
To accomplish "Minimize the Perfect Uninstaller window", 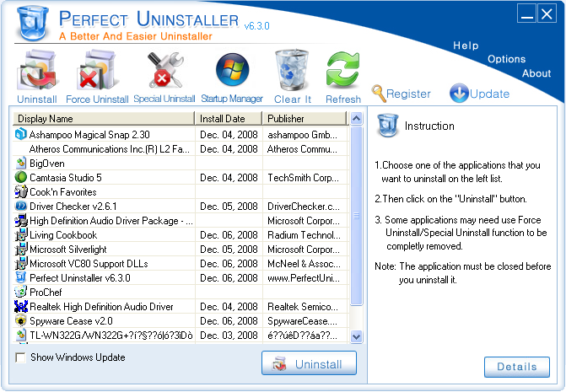I will point(526,13).
